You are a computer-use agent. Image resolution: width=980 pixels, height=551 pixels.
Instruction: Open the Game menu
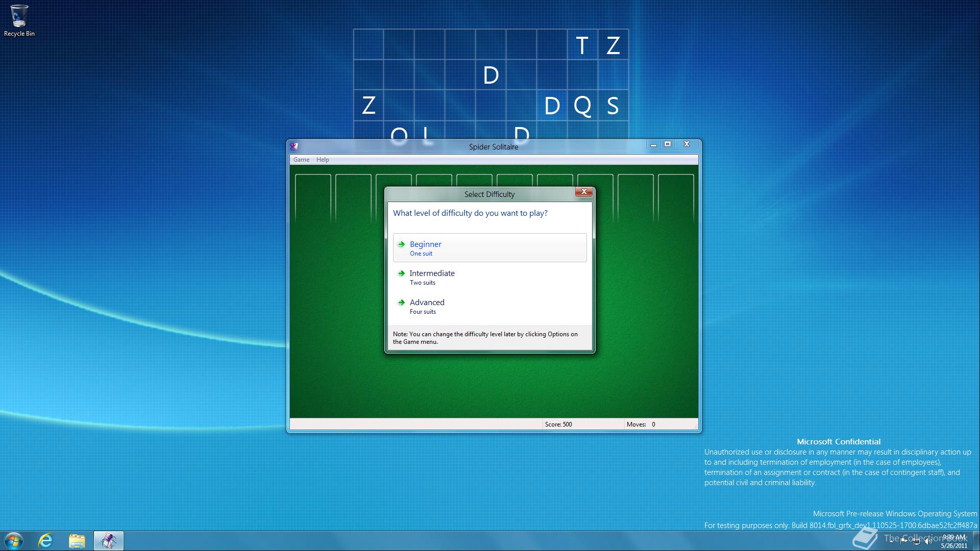[301, 160]
